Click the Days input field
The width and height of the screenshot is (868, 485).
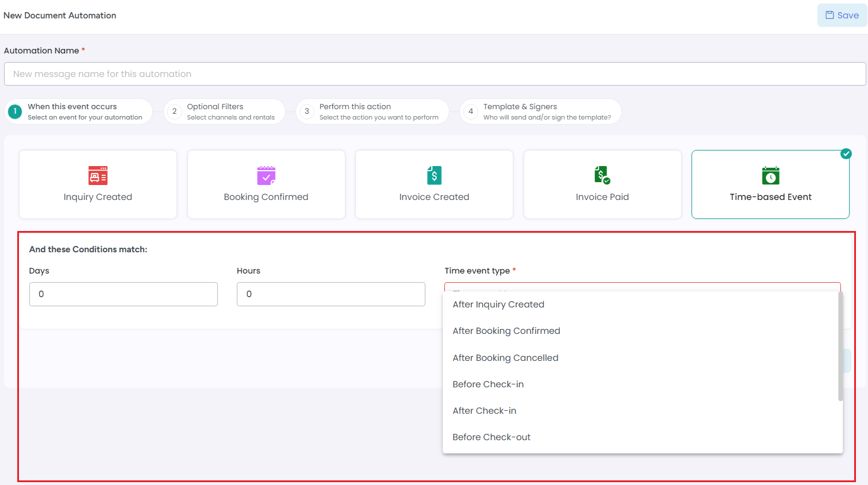click(x=124, y=294)
